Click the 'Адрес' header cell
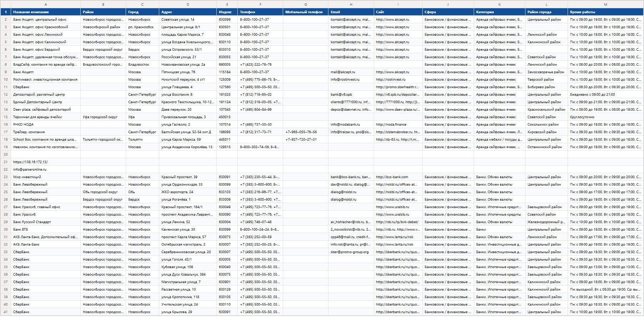Screen dimensions: 644x322 [188, 12]
